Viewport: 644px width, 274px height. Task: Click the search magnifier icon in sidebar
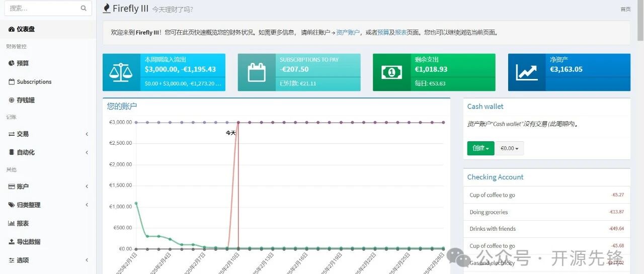[84, 8]
